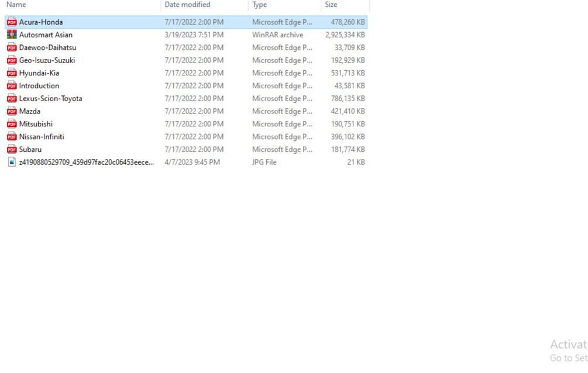Click the 786,135 KB size value
Screen dimensions: 588x373
[348, 99]
